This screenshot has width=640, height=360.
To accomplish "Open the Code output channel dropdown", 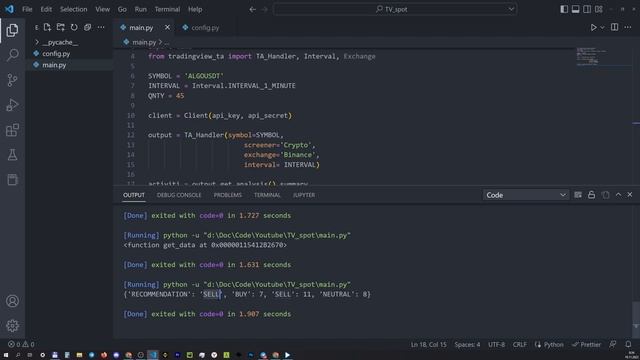I will pos(526,195).
